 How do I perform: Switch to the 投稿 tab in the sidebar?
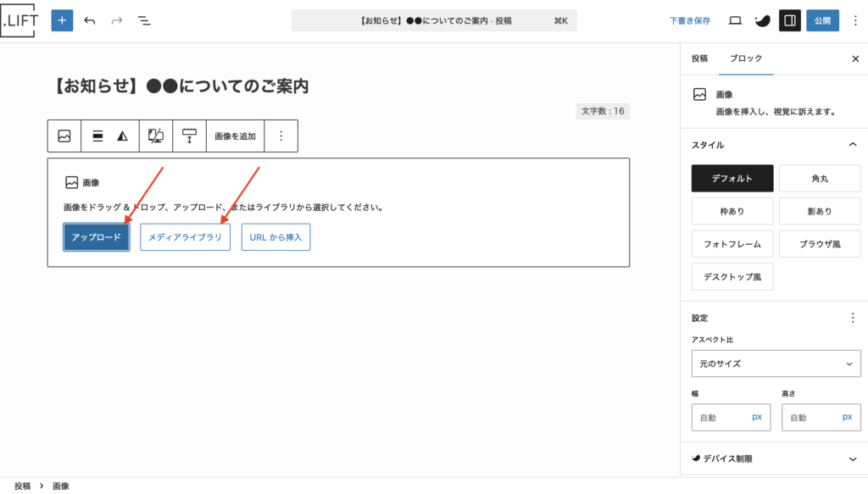[x=699, y=58]
